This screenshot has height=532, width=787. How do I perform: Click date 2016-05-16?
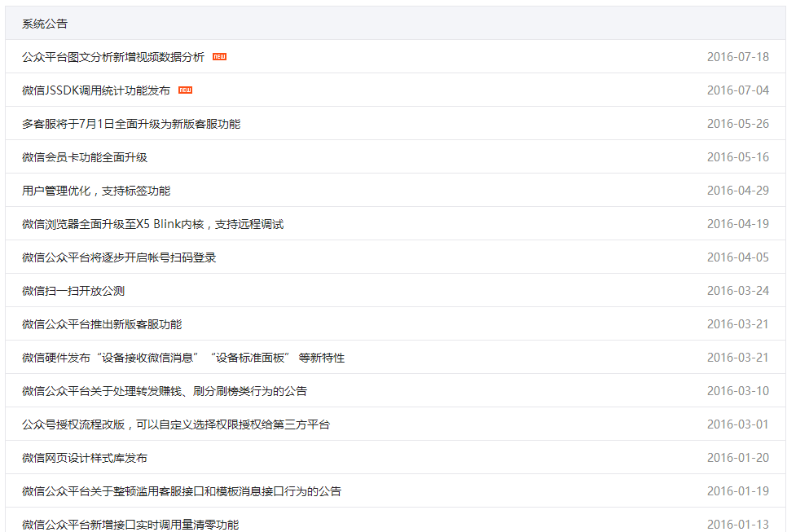point(738,157)
